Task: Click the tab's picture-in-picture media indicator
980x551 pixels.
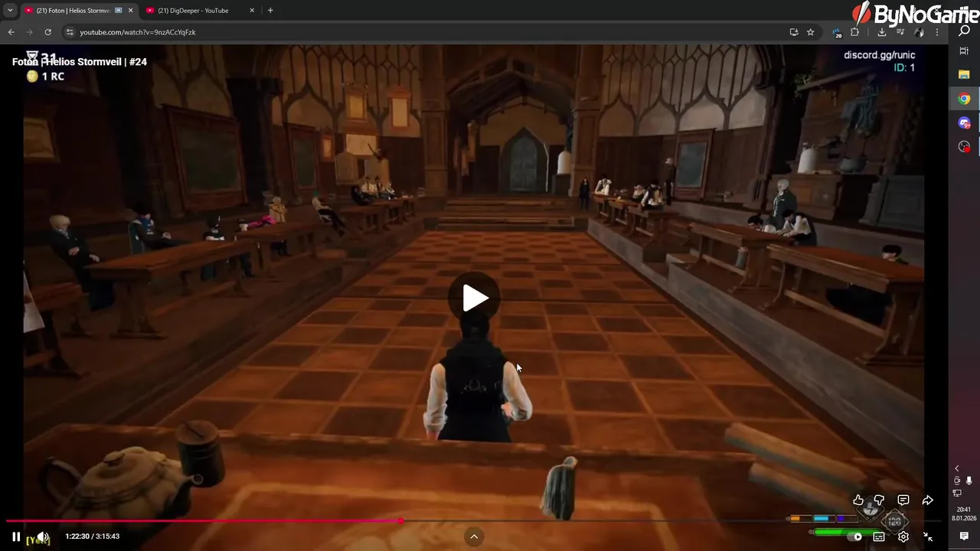Action: [x=119, y=11]
